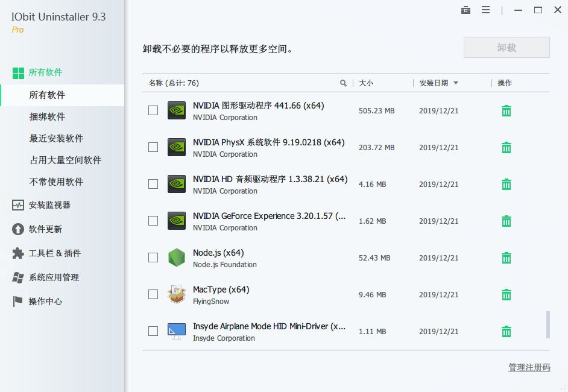Check the box for Insyde Airplane Mode HID Mini-Driver
568x392 pixels.
(153, 331)
